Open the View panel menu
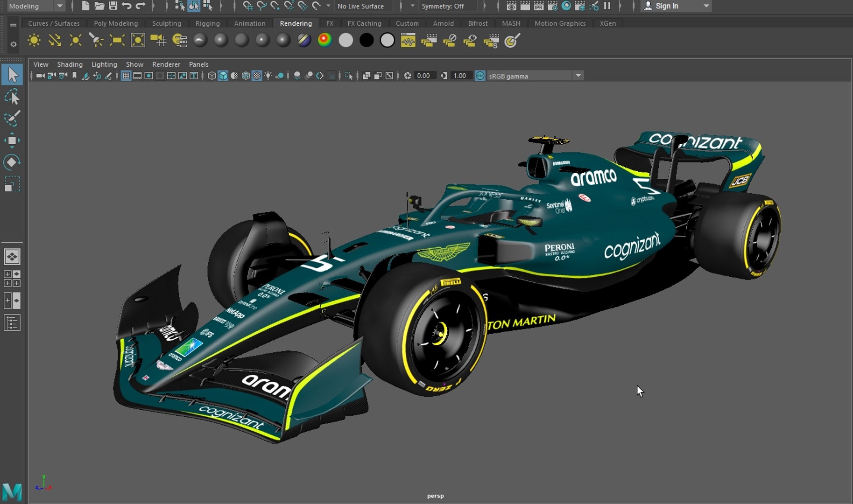The height and width of the screenshot is (504, 853). click(41, 64)
